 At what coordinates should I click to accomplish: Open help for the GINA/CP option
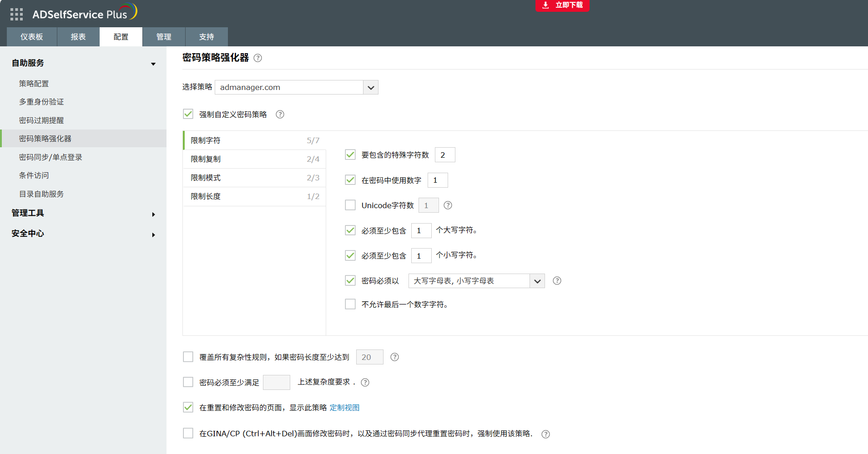(x=545, y=434)
